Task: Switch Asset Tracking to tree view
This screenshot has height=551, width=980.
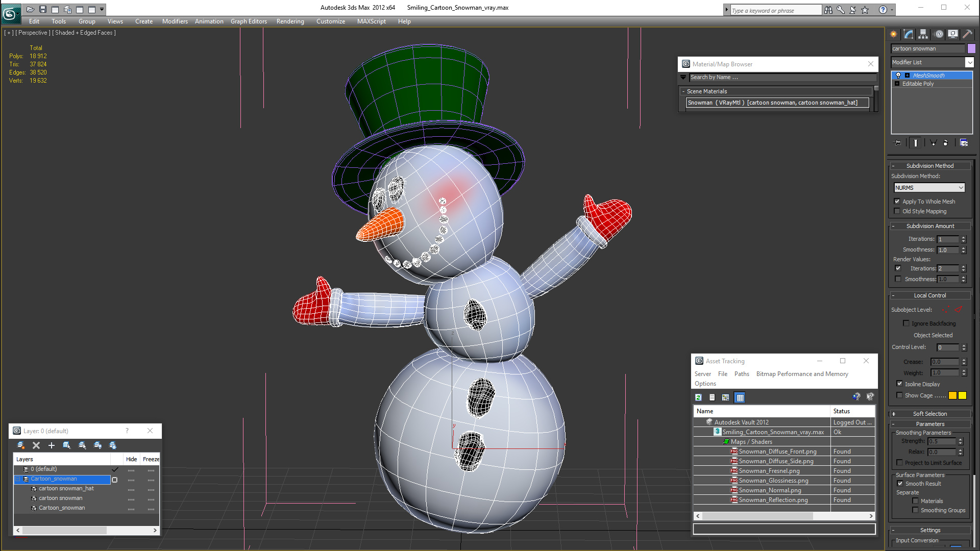Action: (x=726, y=397)
